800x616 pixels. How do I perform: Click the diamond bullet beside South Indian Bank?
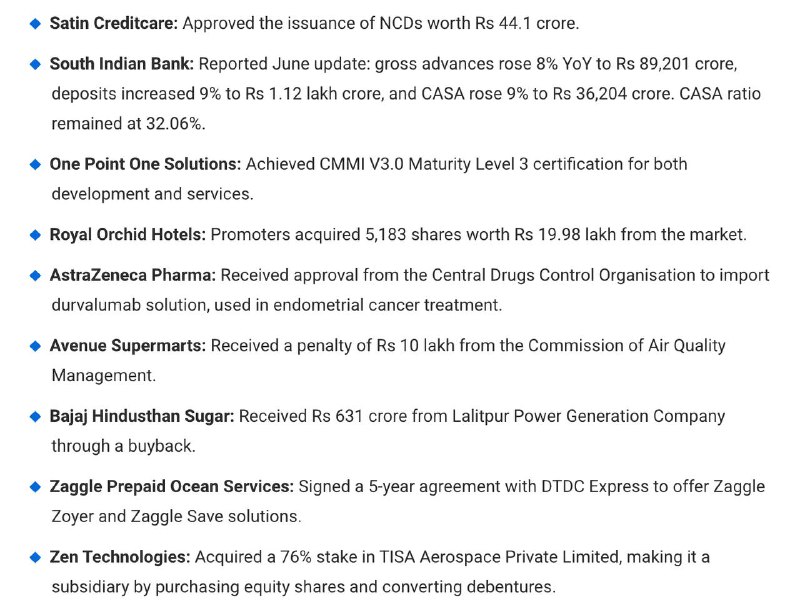pyautogui.click(x=35, y=64)
